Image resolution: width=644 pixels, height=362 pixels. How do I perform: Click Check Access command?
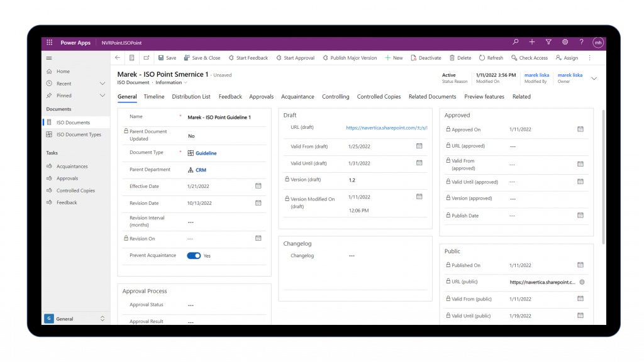click(530, 58)
